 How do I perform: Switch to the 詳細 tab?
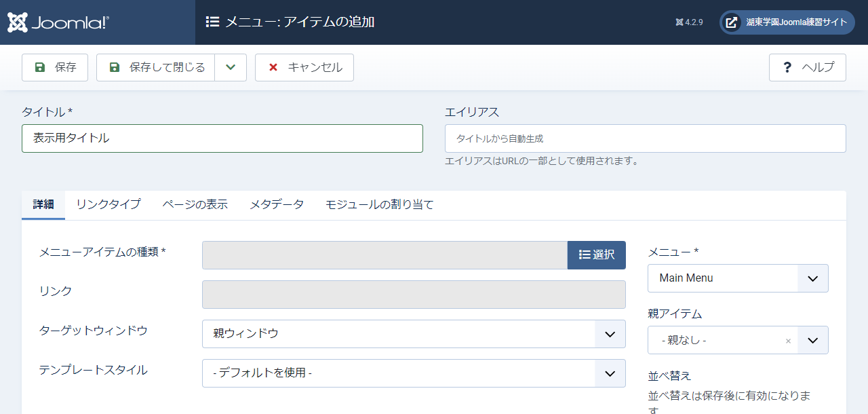tap(43, 204)
